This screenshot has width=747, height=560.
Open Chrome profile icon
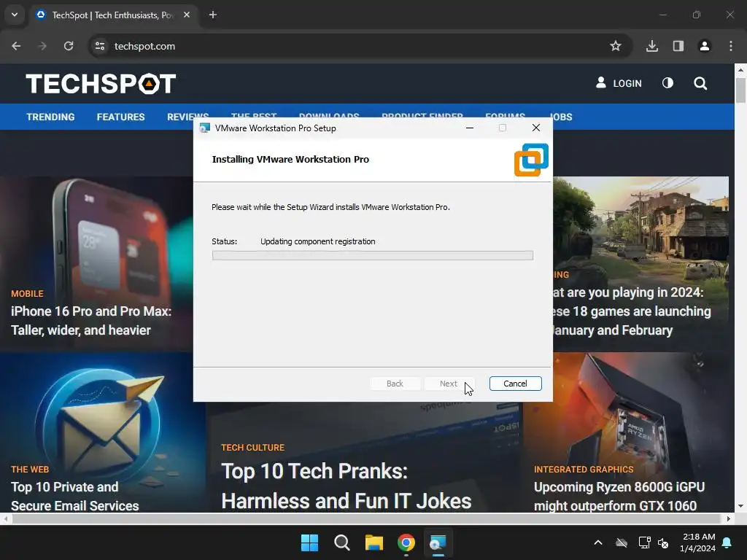tap(705, 46)
